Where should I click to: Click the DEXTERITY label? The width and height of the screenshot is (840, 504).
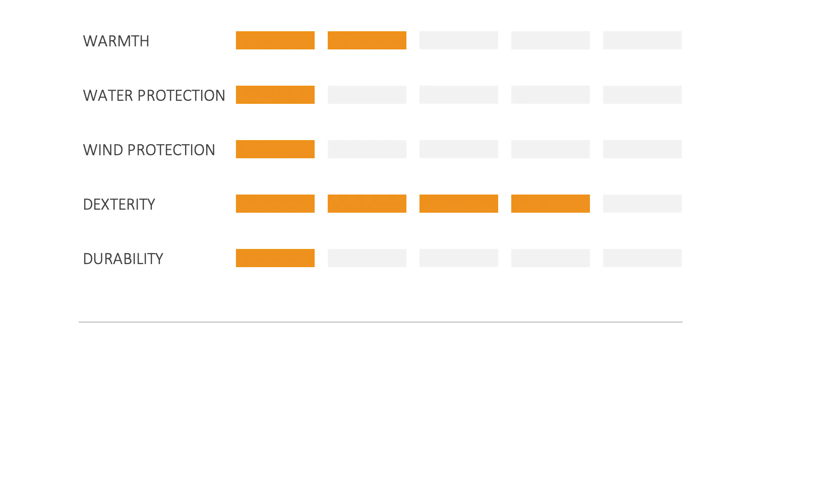pyautogui.click(x=119, y=204)
